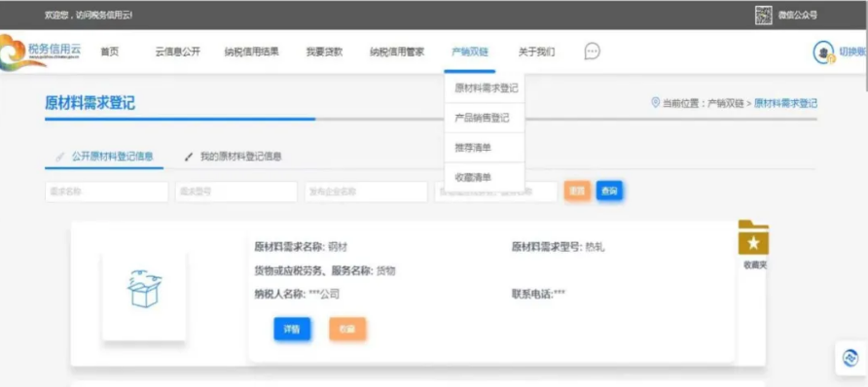Select 原材料需求登记 from the dropdown menu
The image size is (868, 387).
click(486, 88)
